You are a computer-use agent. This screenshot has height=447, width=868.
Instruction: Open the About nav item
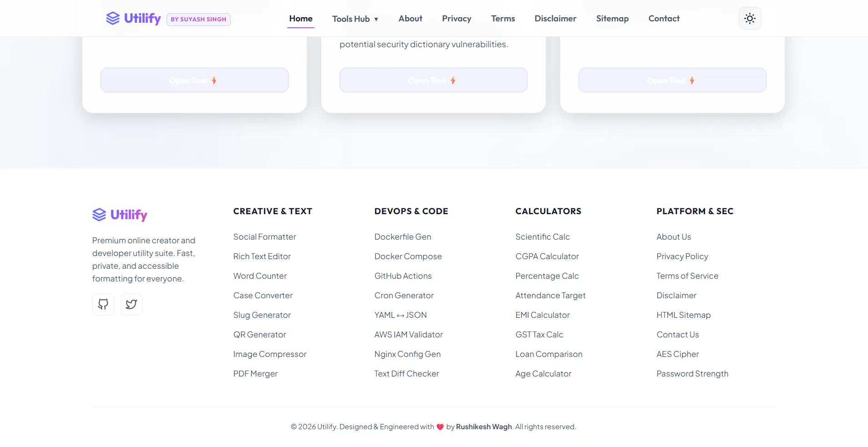click(411, 19)
